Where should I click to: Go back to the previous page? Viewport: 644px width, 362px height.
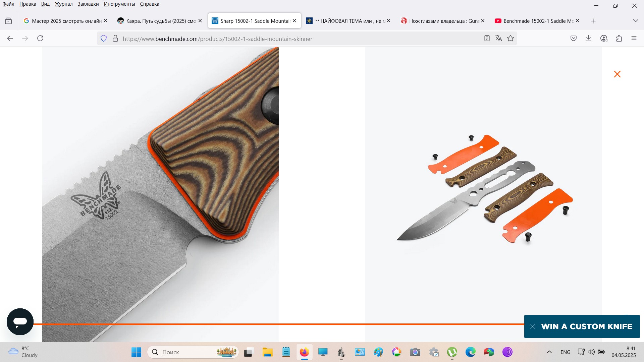(x=10, y=38)
